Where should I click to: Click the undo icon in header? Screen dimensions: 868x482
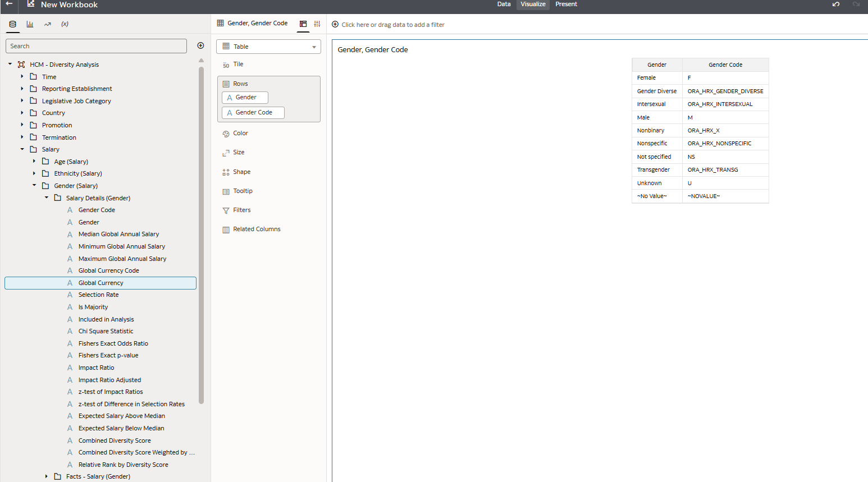point(836,4)
